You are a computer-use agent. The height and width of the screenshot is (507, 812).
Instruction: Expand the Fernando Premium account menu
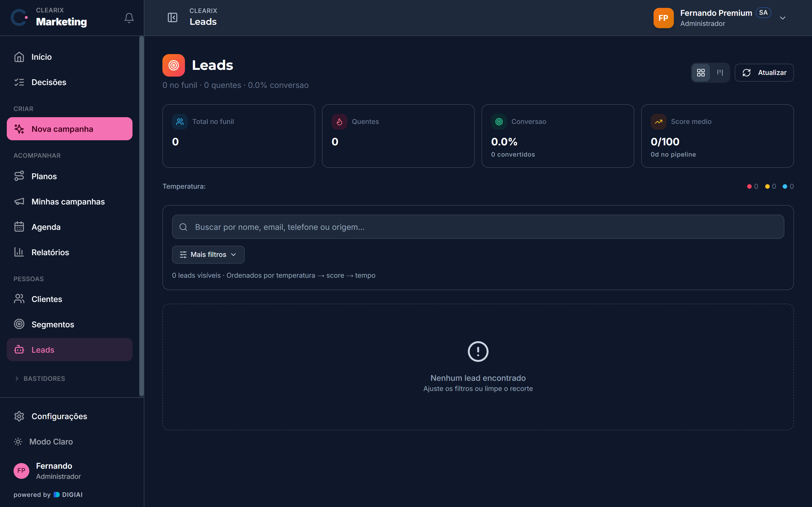(x=782, y=18)
